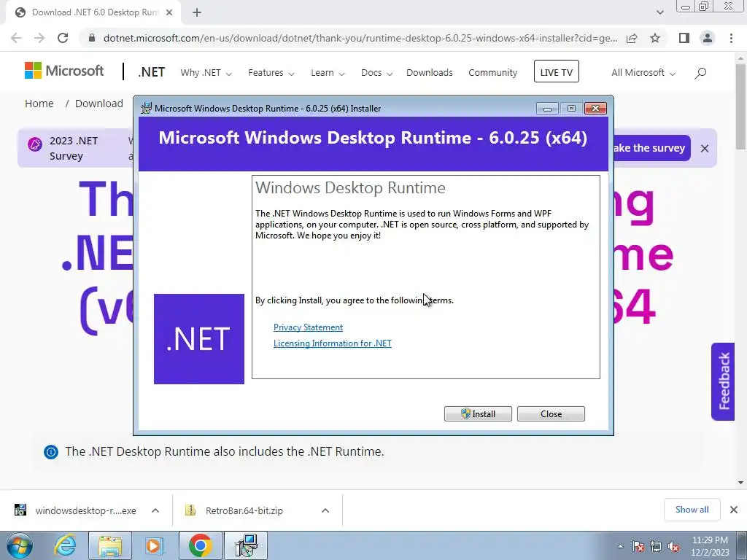
Task: Dismiss the survey banner with X
Action: pos(705,149)
